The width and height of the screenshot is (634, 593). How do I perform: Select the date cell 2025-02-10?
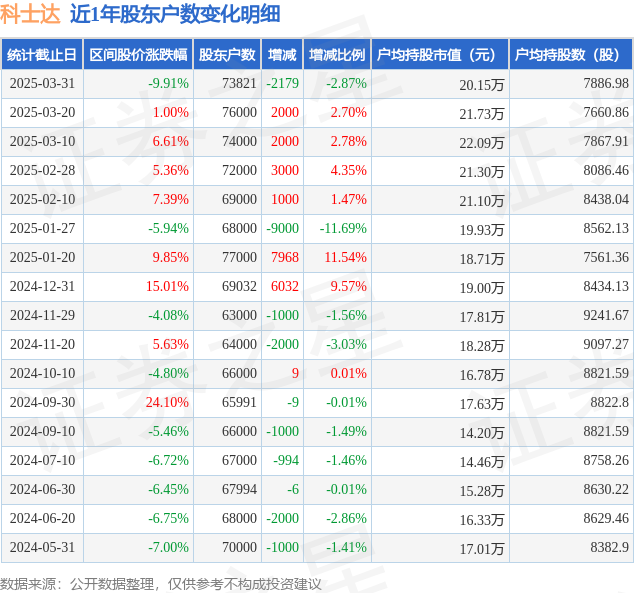pyautogui.click(x=42, y=199)
